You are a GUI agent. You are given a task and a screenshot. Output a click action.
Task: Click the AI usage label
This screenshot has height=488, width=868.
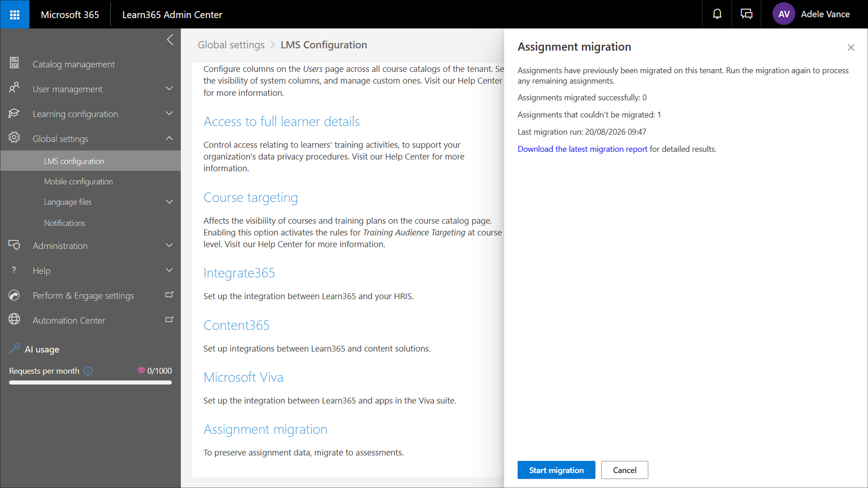click(42, 349)
